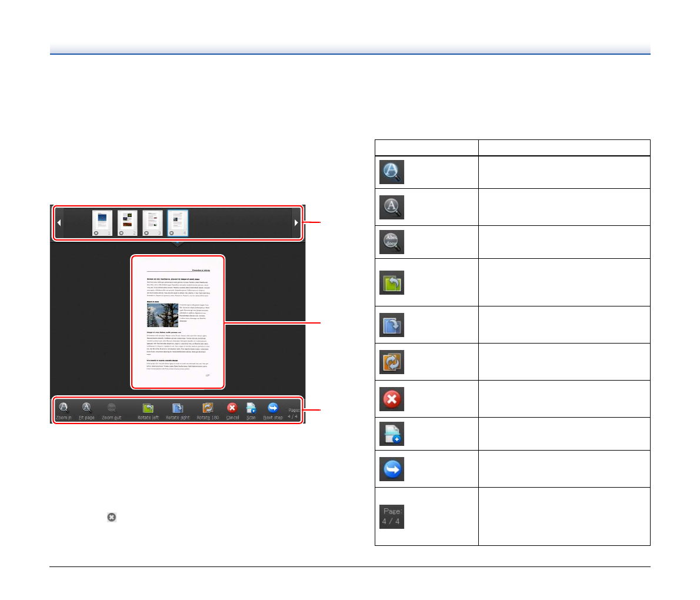The image size is (700, 600).
Task: Open the page 3 thumbnail
Action: (152, 221)
